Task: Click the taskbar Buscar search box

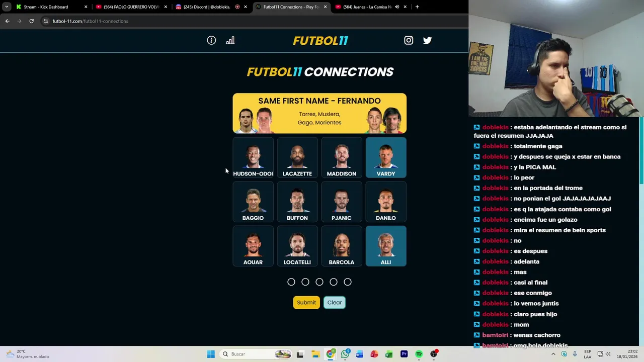Action: pos(256,354)
